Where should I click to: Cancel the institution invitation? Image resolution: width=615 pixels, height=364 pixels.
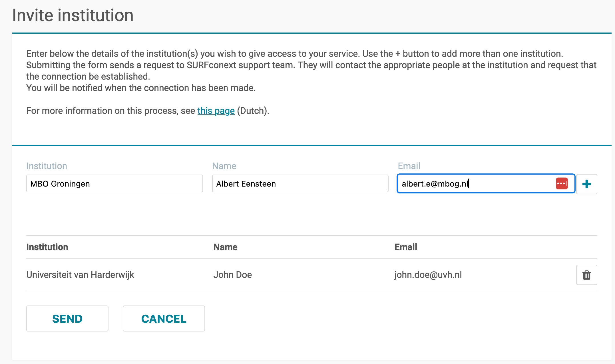[164, 319]
